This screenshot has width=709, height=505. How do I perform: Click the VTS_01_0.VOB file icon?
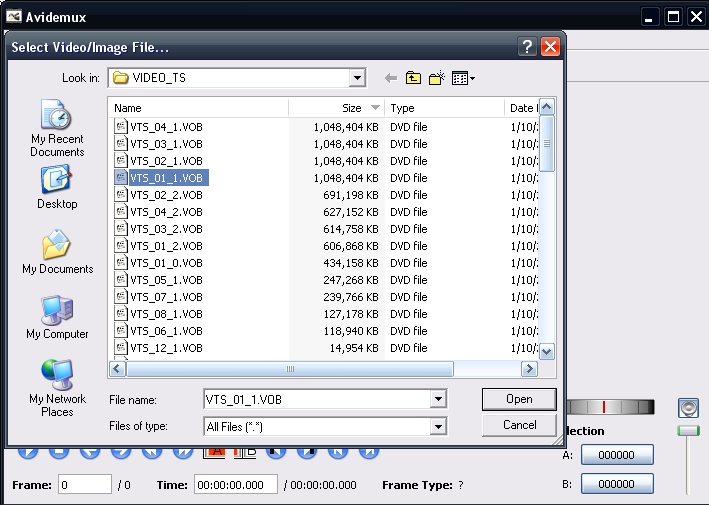click(121, 263)
